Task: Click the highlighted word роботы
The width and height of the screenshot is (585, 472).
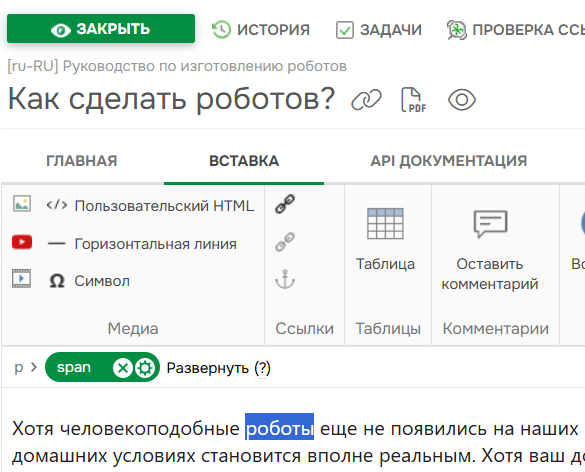Action: 279,428
